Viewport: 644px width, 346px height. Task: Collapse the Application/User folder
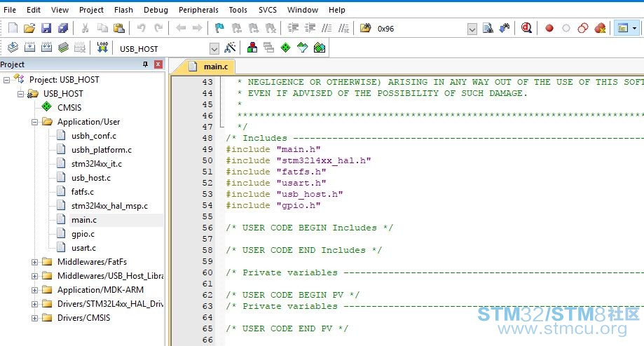34,122
